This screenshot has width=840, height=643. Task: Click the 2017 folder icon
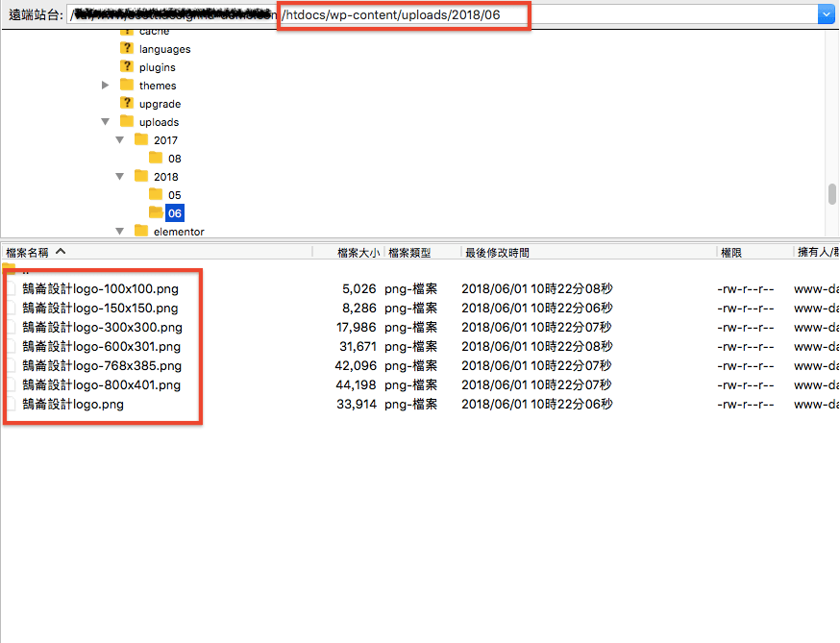click(x=141, y=140)
